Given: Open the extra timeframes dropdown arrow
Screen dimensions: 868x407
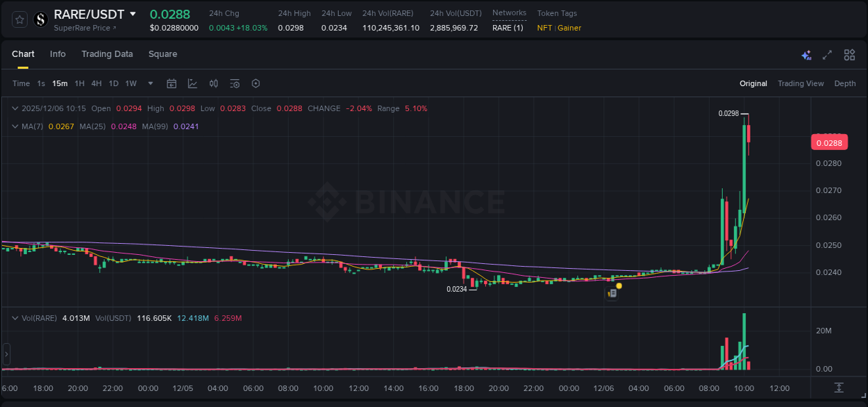Looking at the screenshot, I should click(149, 83).
